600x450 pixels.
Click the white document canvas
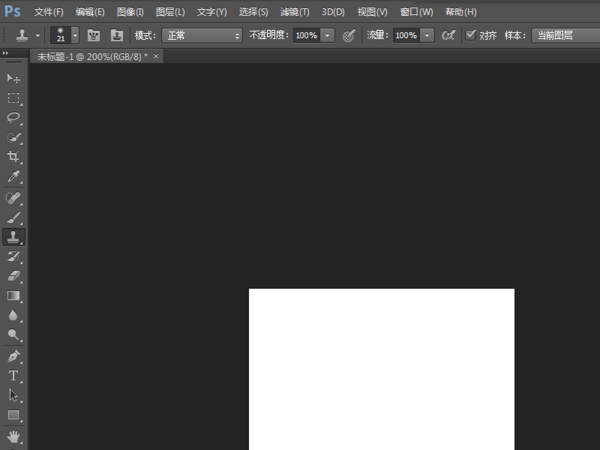point(382,369)
